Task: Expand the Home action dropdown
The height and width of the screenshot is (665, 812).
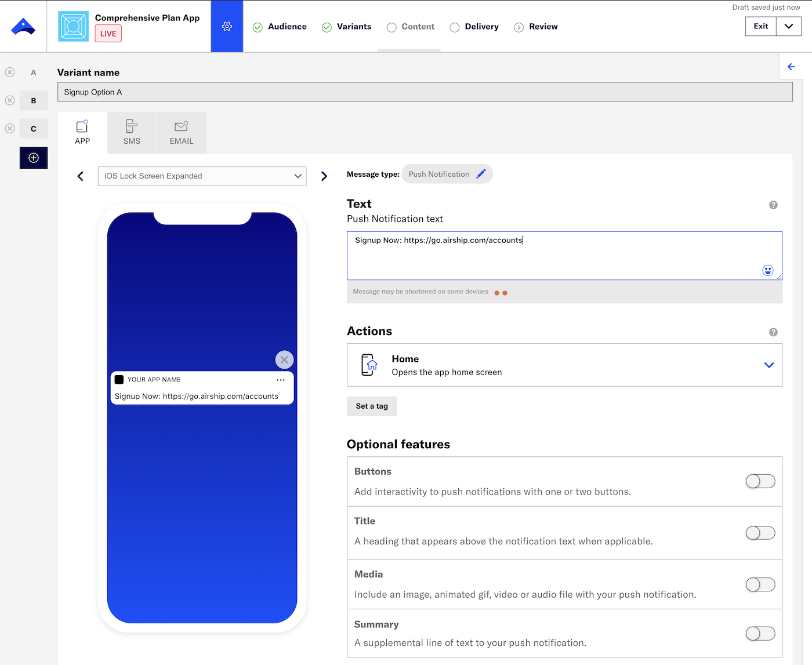Action: pos(769,365)
